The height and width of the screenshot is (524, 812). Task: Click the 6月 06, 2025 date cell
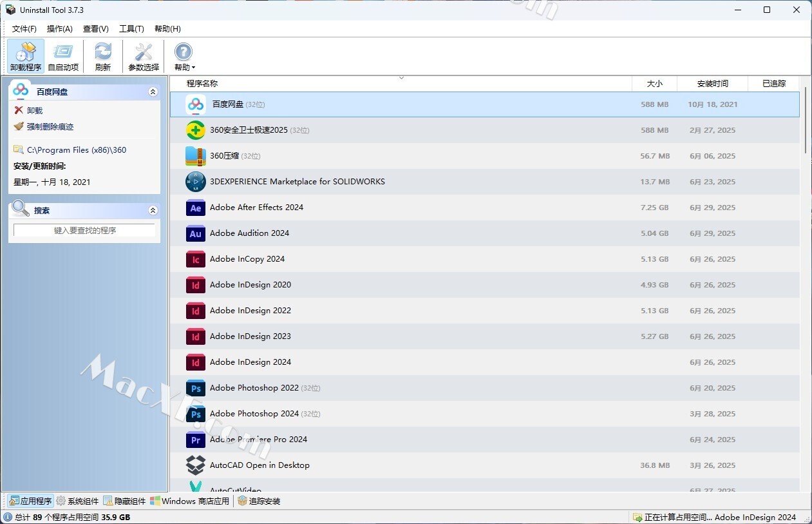[x=712, y=156]
